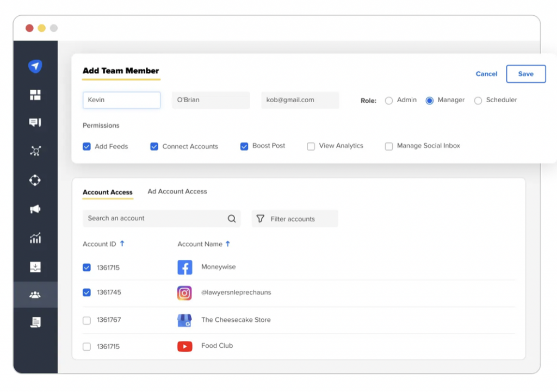This screenshot has width=557, height=392.
Task: Select the Admin role radio button
Action: [x=389, y=101]
